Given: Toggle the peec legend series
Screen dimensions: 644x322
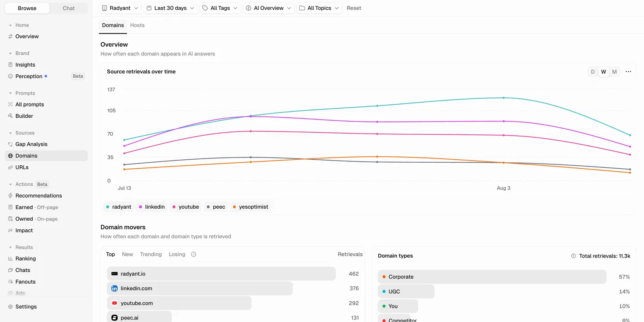Looking at the screenshot, I should click(x=216, y=207).
